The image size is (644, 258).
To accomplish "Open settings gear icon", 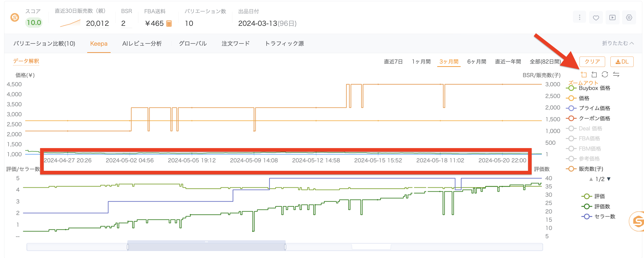I will (629, 17).
